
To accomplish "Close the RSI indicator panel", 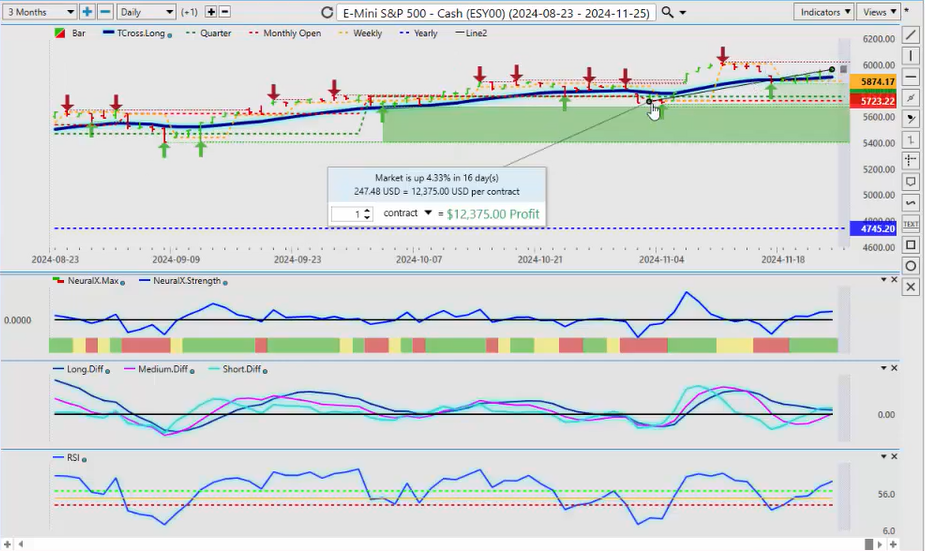I will click(x=894, y=454).
